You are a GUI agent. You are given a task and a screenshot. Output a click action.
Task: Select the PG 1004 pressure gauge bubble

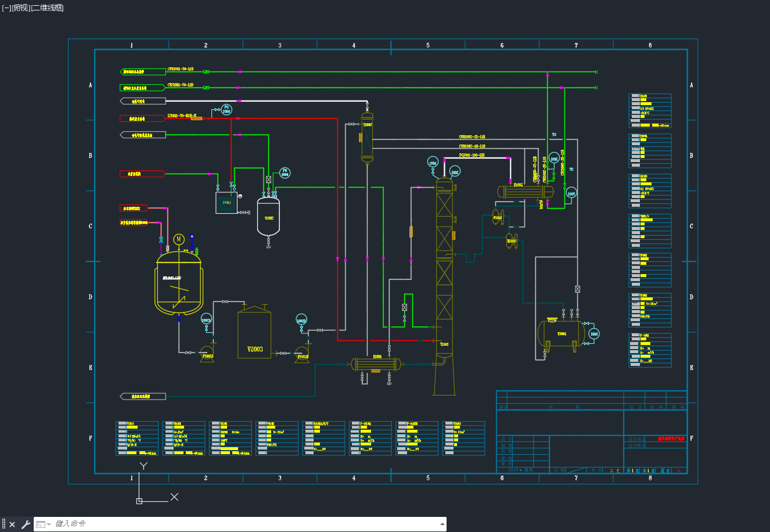coord(285,172)
